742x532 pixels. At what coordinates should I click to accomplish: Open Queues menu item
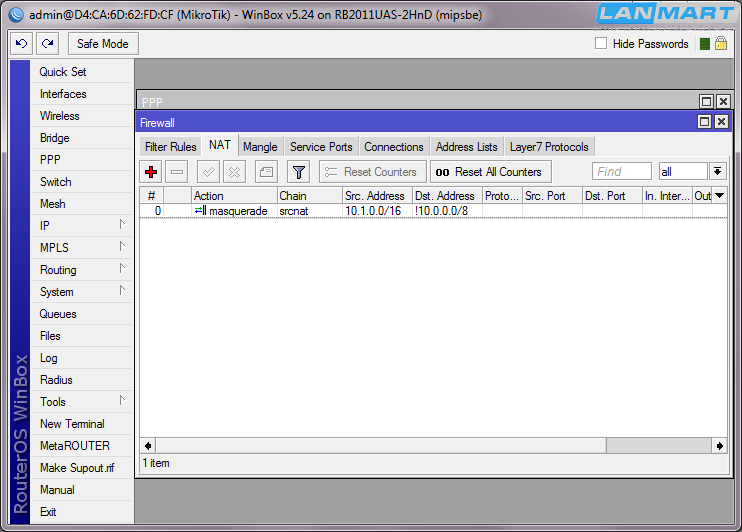point(81,314)
